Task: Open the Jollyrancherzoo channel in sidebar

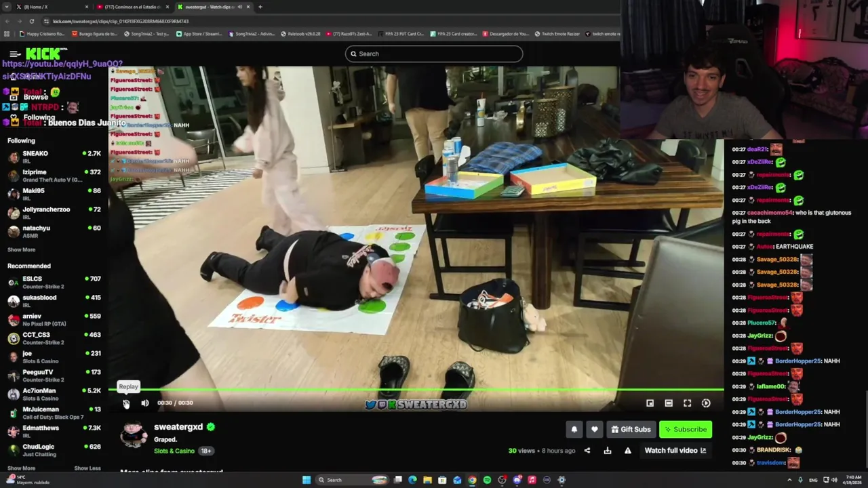Action: click(54, 213)
